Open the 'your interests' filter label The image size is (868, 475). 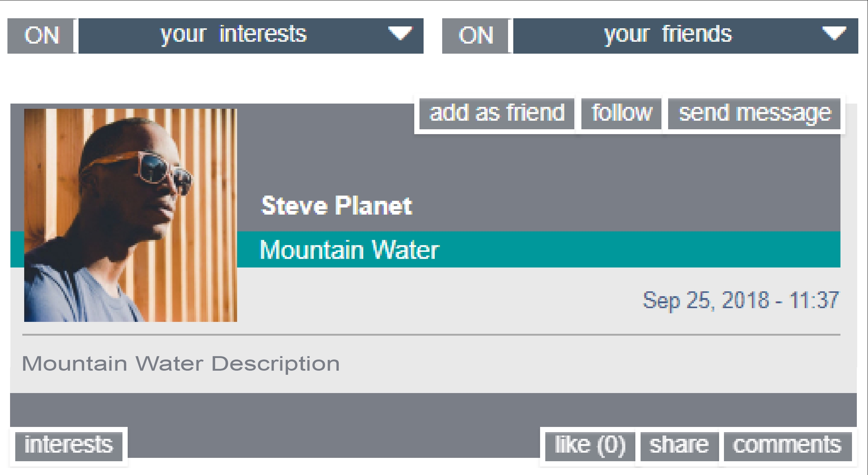click(233, 35)
